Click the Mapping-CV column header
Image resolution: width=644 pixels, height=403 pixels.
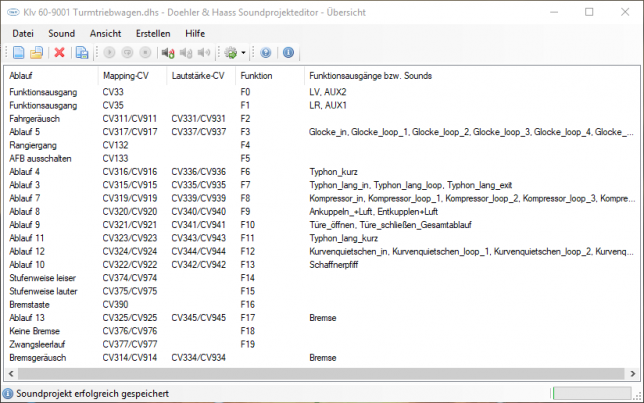pos(132,76)
